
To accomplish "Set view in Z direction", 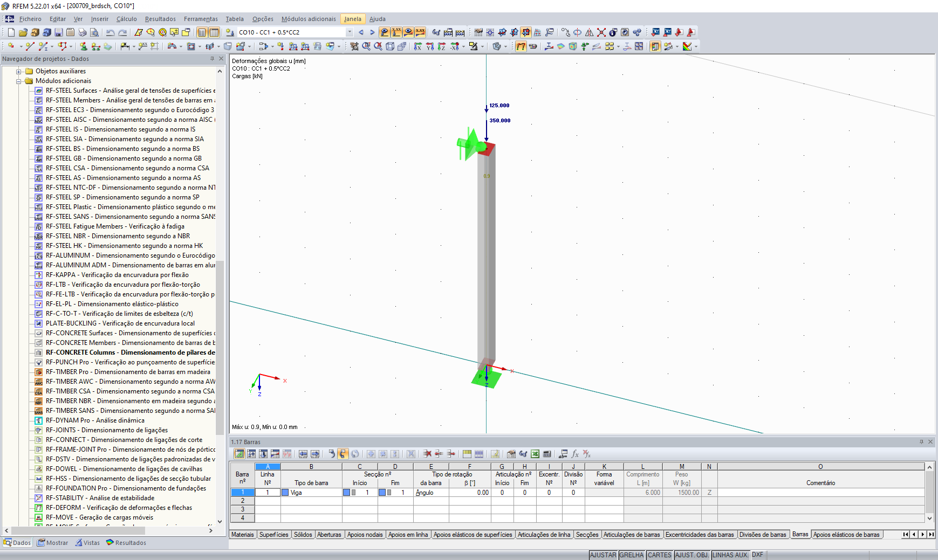I will tap(442, 47).
